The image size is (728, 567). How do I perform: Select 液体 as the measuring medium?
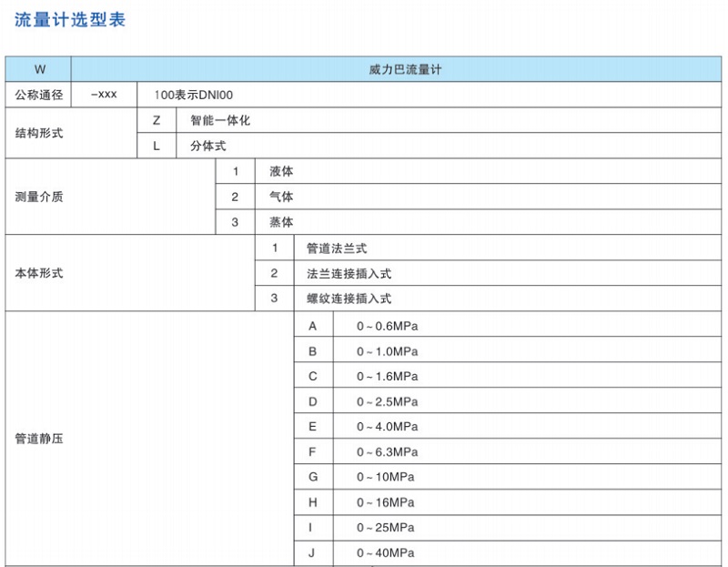pos(281,171)
